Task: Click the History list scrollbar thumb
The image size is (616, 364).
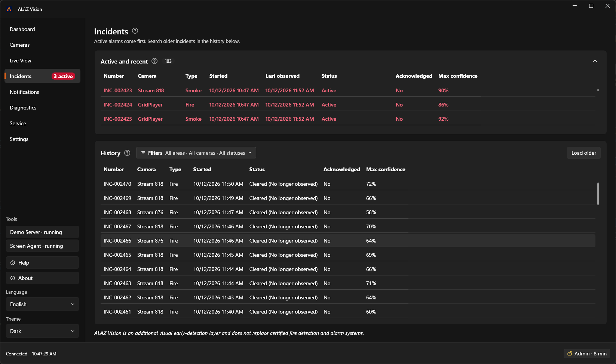Action: [x=598, y=194]
